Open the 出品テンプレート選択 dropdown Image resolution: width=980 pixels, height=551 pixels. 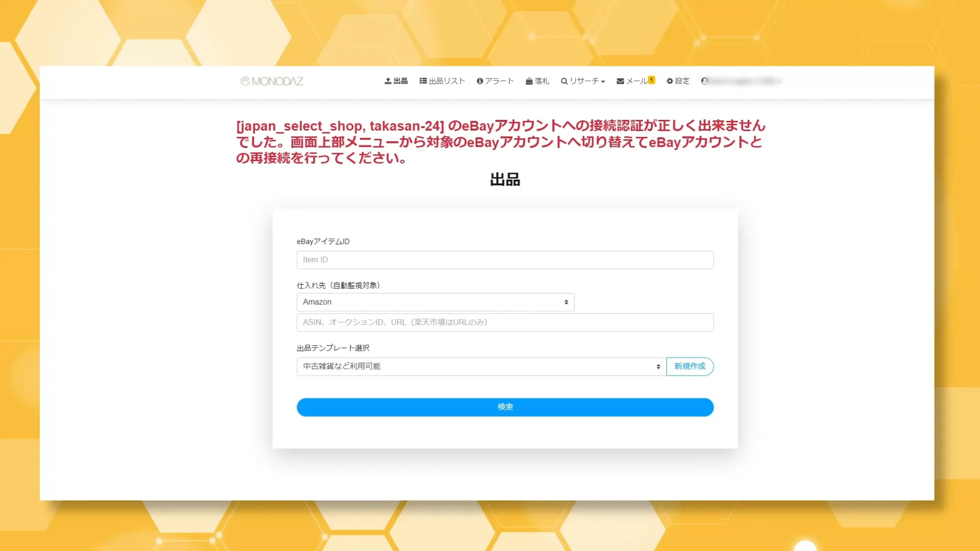click(481, 366)
